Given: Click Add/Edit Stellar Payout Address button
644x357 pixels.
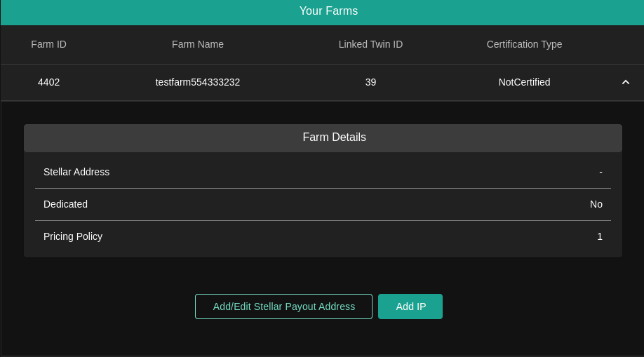Looking at the screenshot, I should coord(283,307).
